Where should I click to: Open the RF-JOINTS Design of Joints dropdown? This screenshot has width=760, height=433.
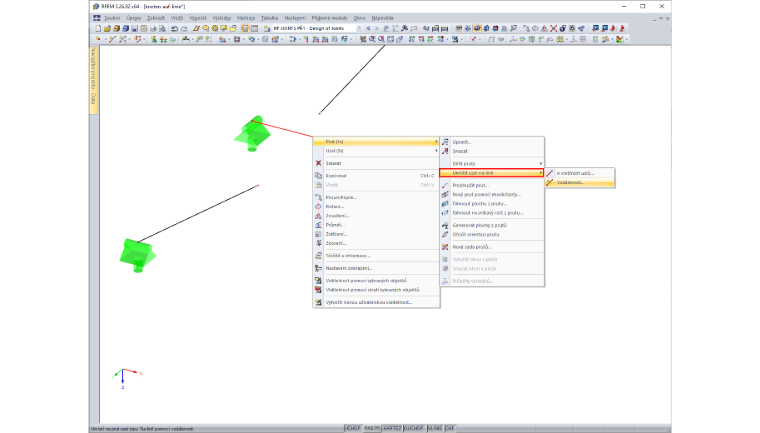(x=359, y=29)
